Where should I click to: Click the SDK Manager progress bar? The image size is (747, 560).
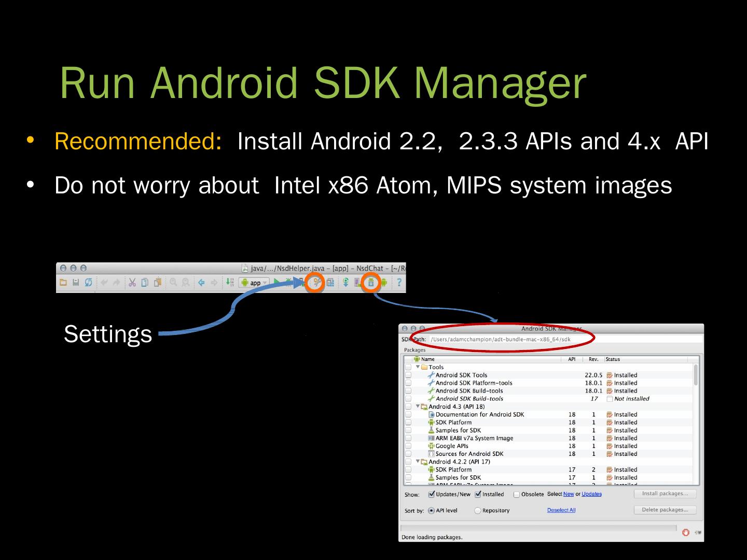pos(538,528)
